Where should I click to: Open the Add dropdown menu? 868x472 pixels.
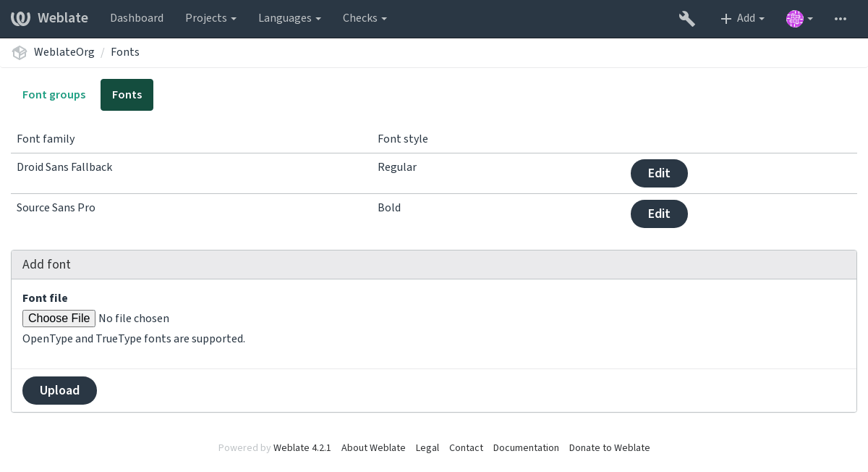743,19
